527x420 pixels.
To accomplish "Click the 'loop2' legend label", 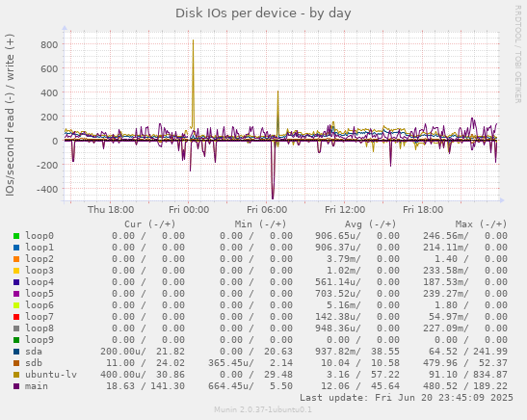I will (x=40, y=259).
